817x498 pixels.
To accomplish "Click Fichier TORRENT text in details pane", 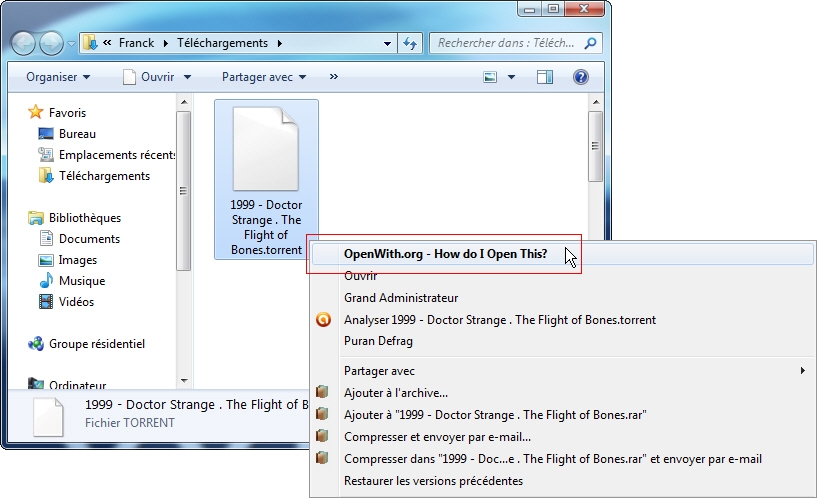I will [x=130, y=423].
